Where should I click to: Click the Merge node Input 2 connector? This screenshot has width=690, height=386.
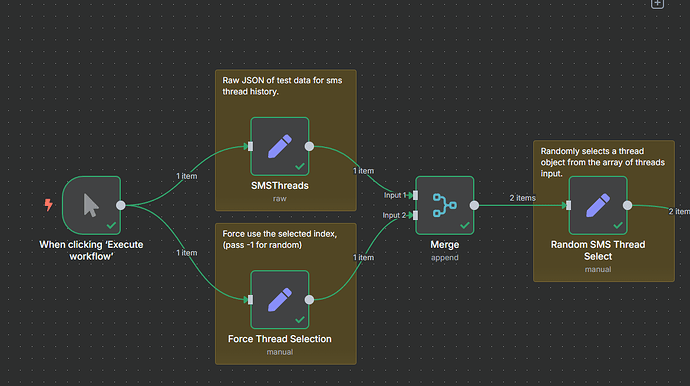pyautogui.click(x=415, y=215)
